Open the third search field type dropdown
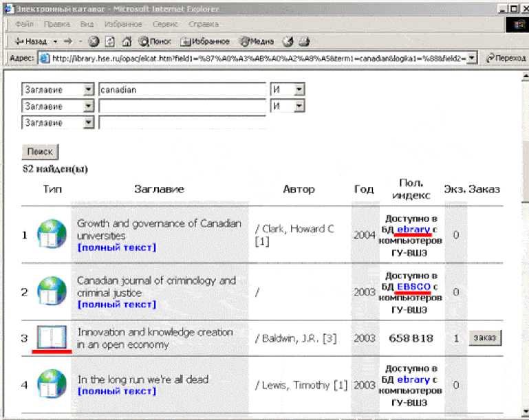The width and height of the screenshot is (529, 420). (x=88, y=123)
